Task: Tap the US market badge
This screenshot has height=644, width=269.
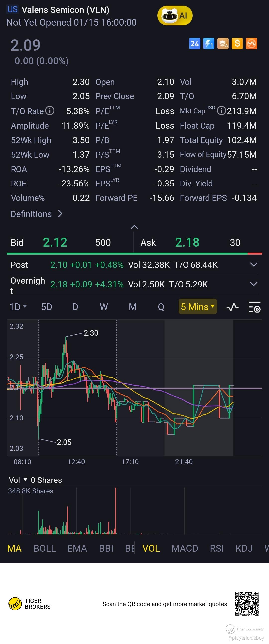Action: coord(12,9)
